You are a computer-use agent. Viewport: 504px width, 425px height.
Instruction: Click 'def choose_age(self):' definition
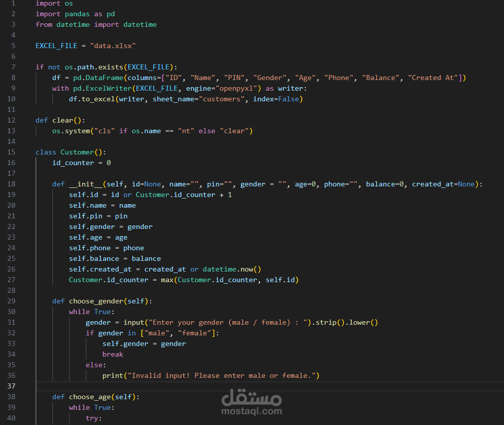tap(96, 397)
